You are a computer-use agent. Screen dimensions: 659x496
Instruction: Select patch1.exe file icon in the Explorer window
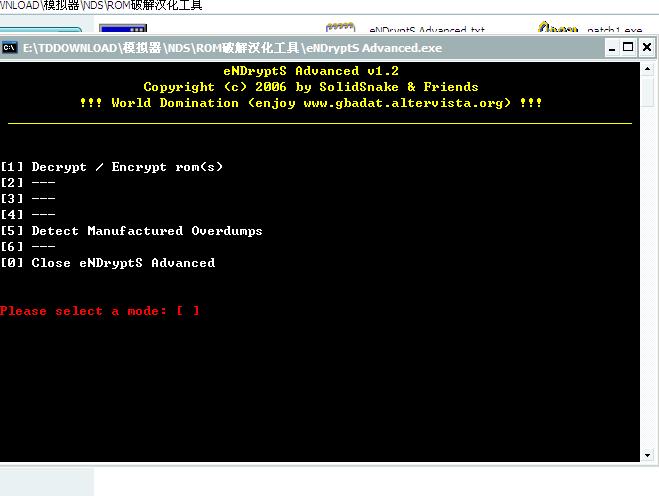[558, 28]
